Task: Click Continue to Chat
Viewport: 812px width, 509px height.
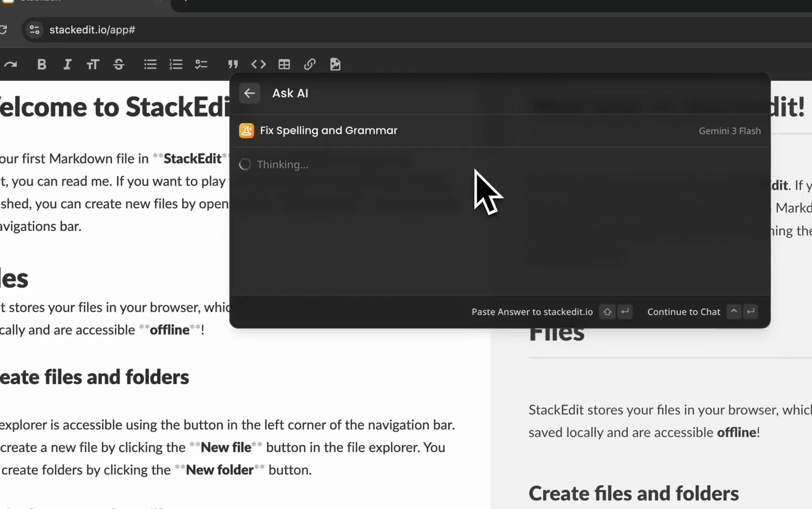Action: tap(683, 312)
